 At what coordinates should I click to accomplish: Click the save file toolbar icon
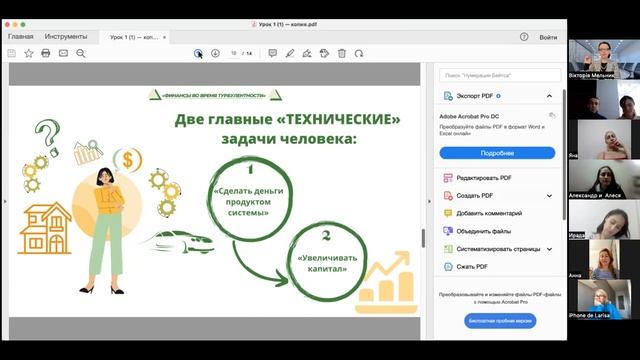(12, 53)
